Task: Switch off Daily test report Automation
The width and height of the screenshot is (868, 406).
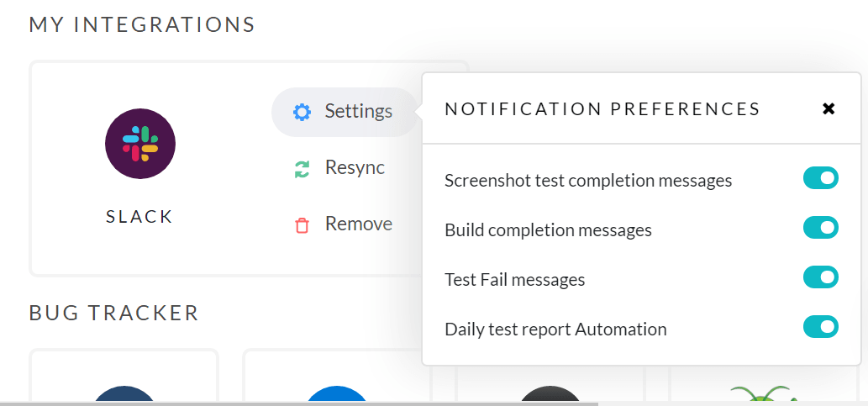Action: [x=820, y=327]
